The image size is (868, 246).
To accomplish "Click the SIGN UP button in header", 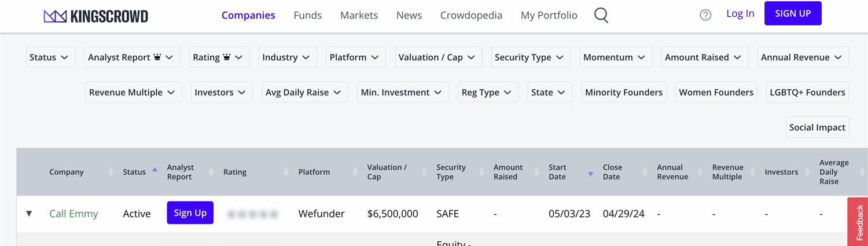I will coord(793,13).
